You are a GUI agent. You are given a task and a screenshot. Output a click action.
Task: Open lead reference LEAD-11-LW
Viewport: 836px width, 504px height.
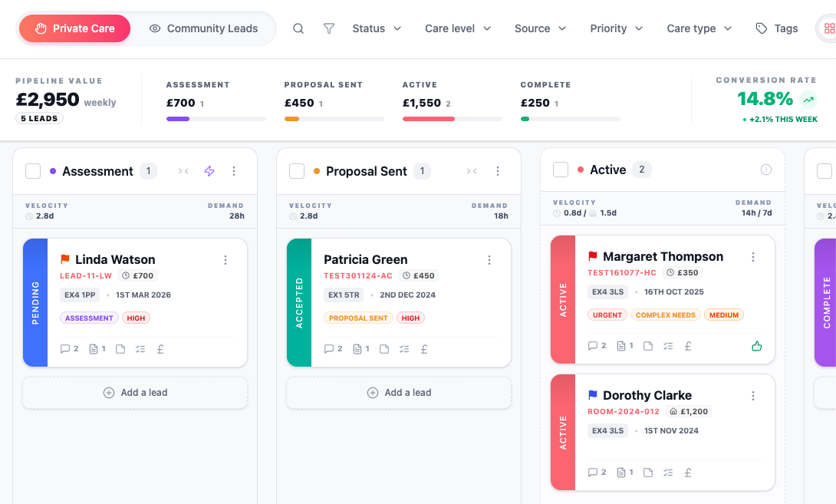(x=86, y=275)
